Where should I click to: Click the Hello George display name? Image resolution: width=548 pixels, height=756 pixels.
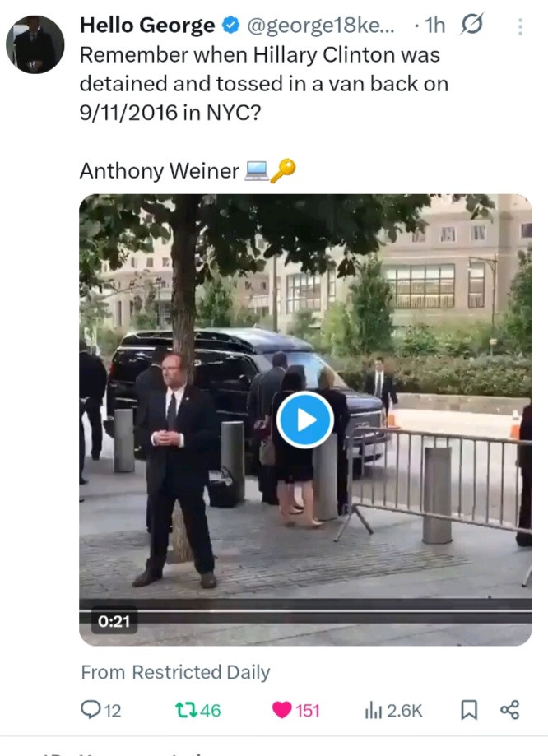[147, 25]
